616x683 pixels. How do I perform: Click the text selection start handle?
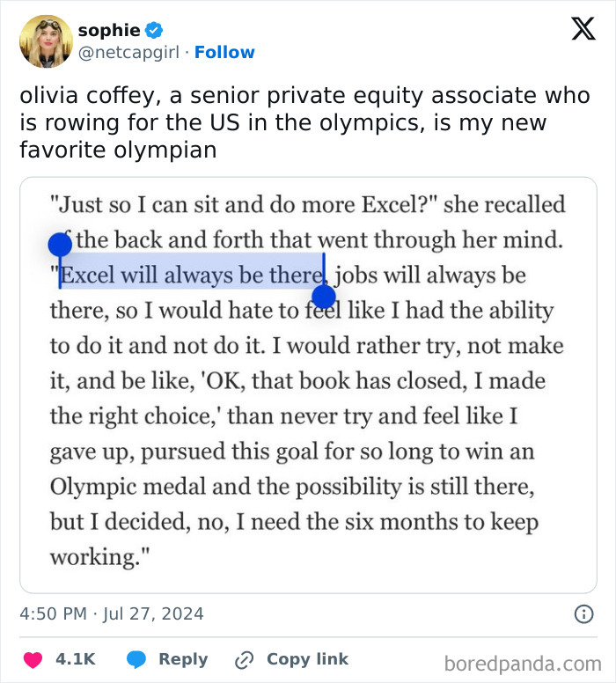[x=59, y=246]
